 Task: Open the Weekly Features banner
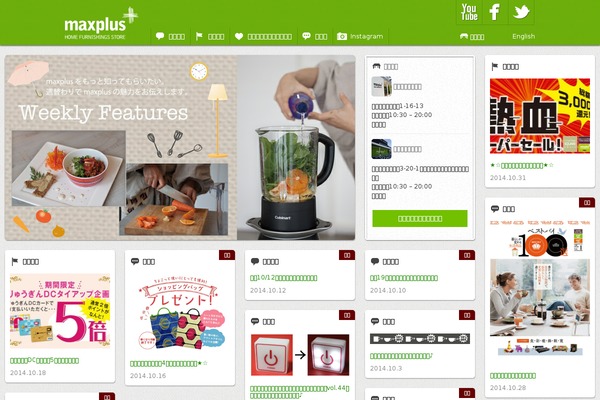click(180, 148)
